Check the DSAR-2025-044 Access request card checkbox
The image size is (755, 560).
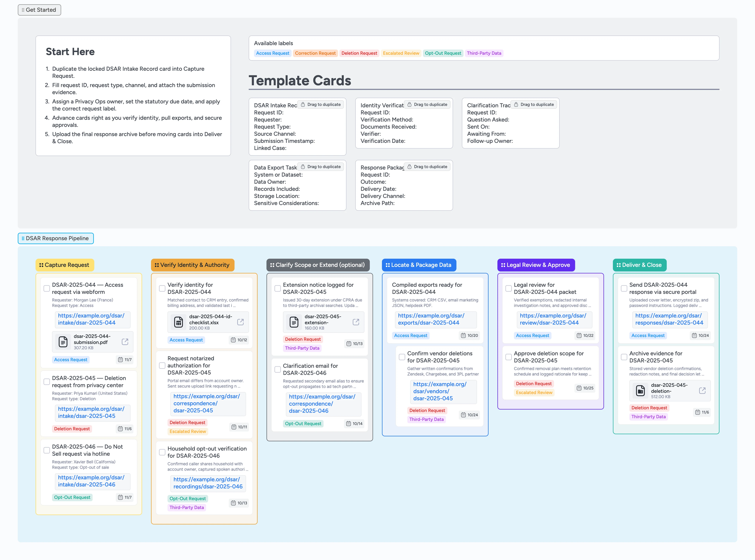[x=46, y=288]
